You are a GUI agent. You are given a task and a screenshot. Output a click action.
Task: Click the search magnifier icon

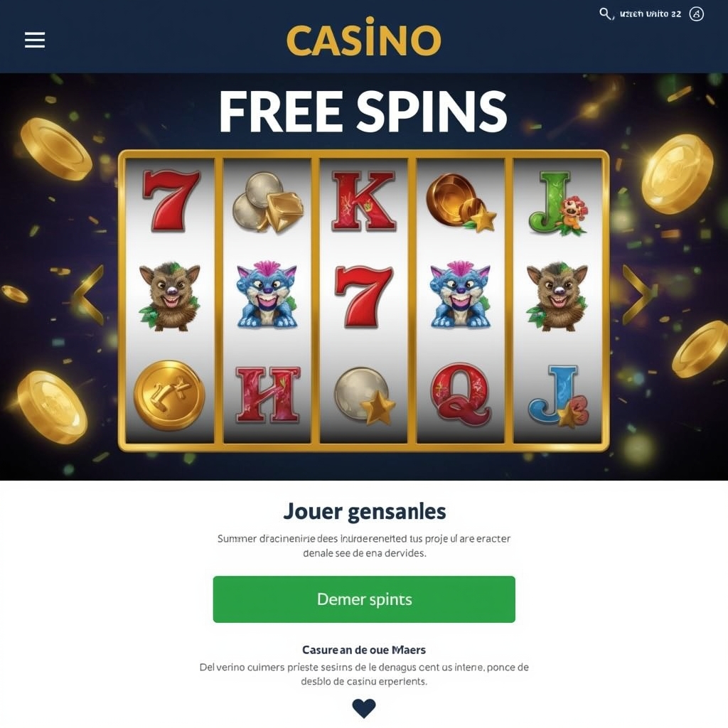(605, 14)
